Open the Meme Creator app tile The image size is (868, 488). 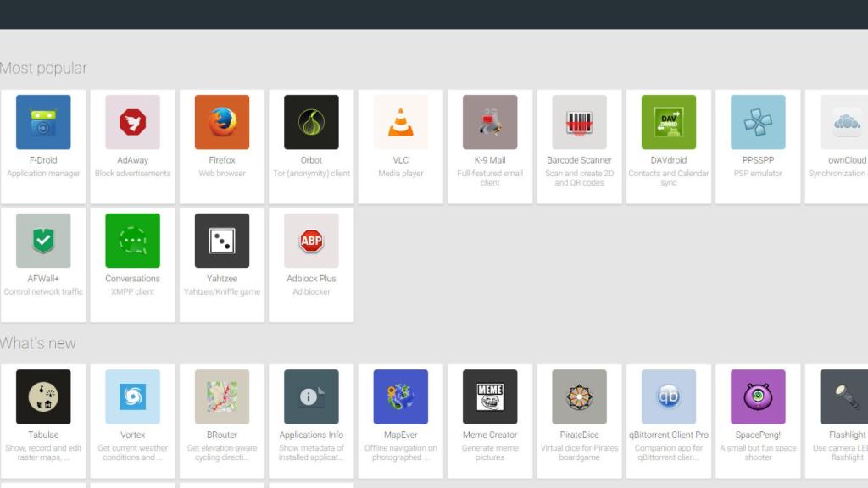click(x=489, y=396)
